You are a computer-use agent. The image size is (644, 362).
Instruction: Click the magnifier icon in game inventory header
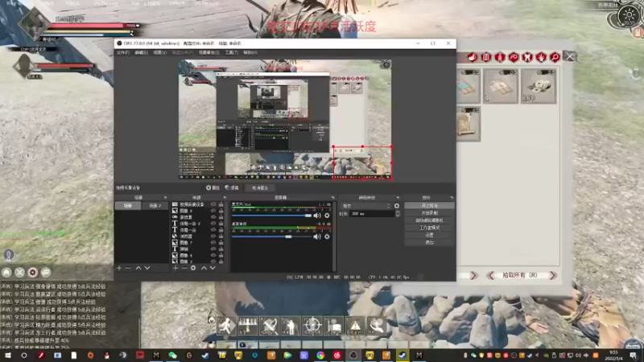555,57
